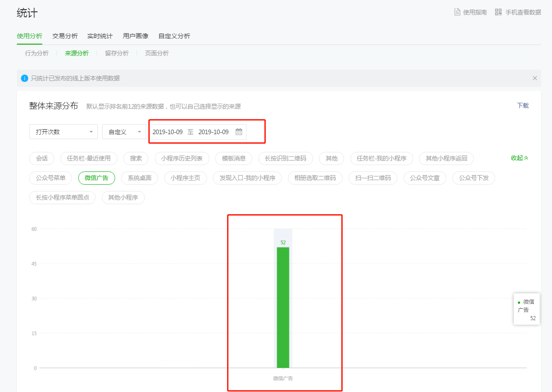Toggle the 其他小程序 source tag
This screenshot has width=552, height=392.
pos(123,197)
